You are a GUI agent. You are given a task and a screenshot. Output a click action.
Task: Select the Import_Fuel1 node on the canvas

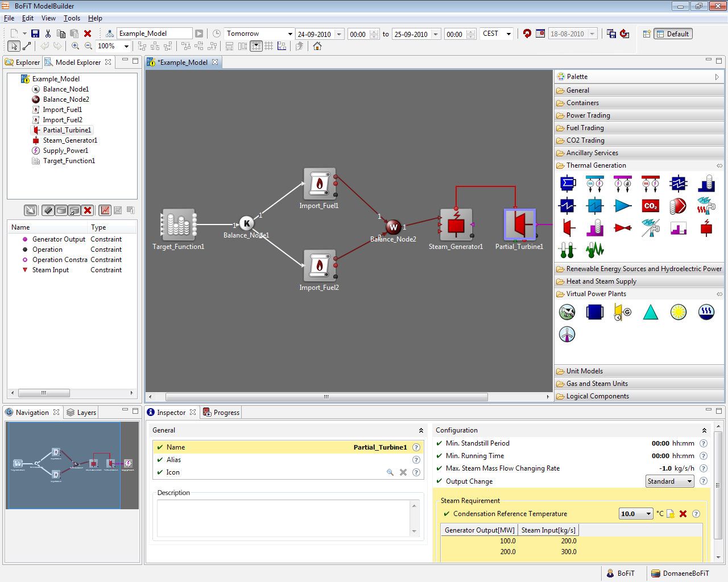[x=320, y=184]
